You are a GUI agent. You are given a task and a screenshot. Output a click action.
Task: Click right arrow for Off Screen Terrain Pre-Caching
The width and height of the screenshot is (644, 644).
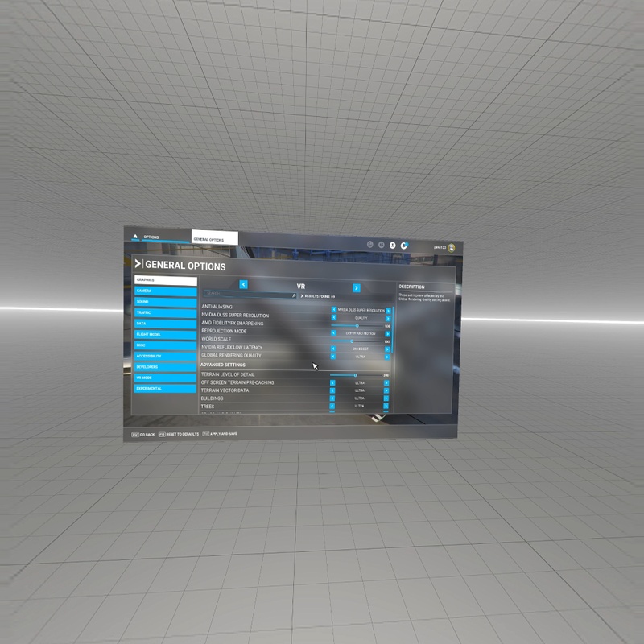[386, 383]
